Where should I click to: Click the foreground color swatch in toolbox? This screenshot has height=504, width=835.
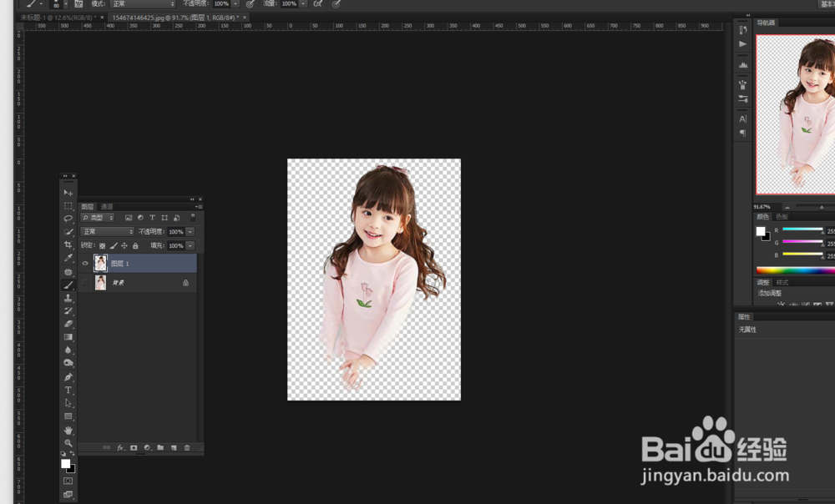(65, 464)
